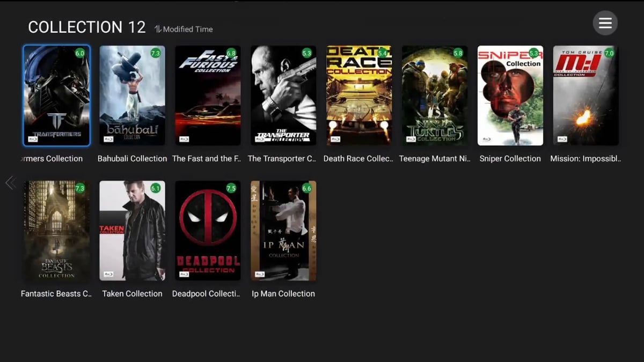644x362 pixels.
Task: Open the Sniper Collection poster
Action: coord(510,95)
